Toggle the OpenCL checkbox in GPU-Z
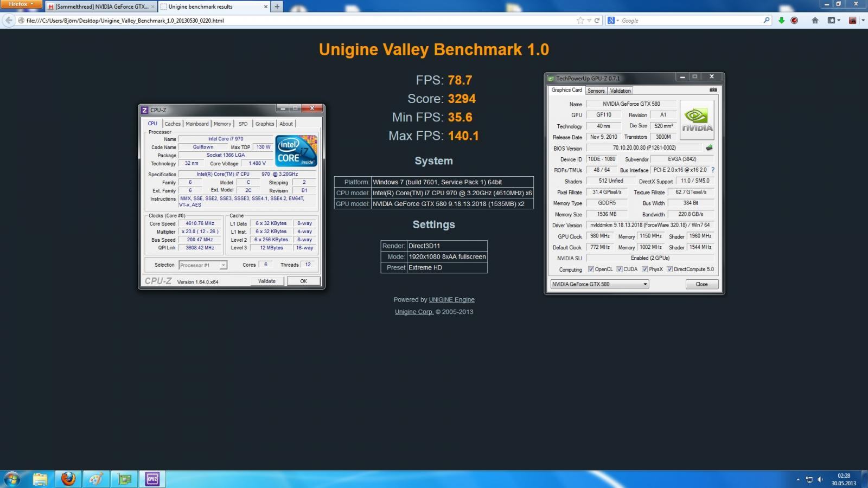The height and width of the screenshot is (488, 868). [591, 269]
